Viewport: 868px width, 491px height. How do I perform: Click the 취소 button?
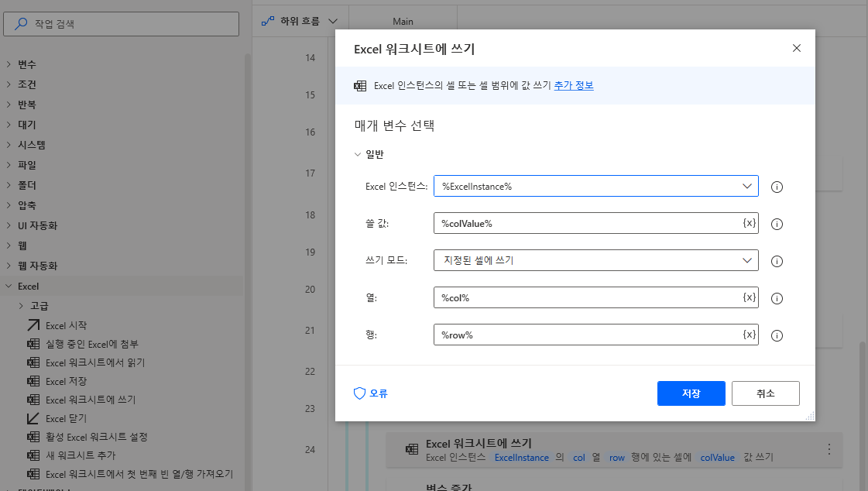[x=766, y=393]
